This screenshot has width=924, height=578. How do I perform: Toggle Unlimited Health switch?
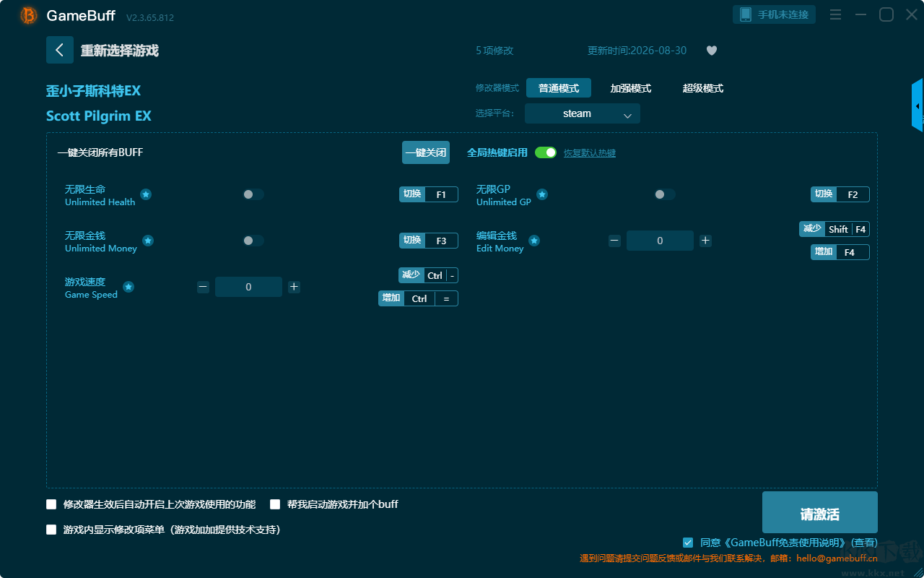(253, 194)
